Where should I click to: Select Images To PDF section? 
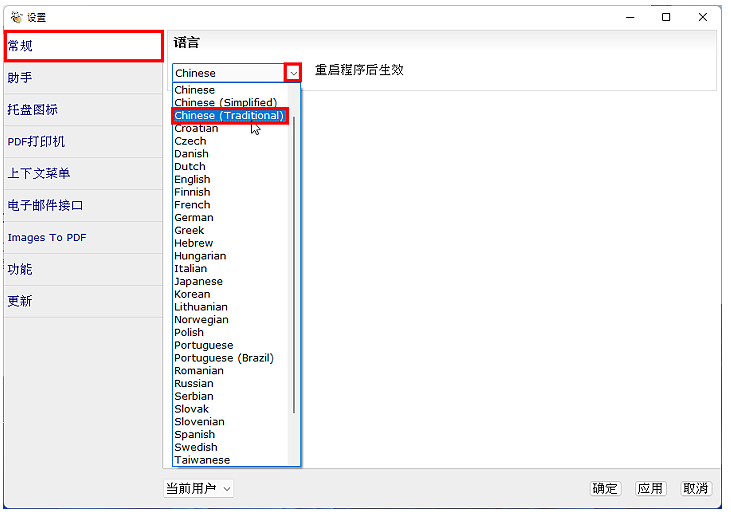coord(83,237)
